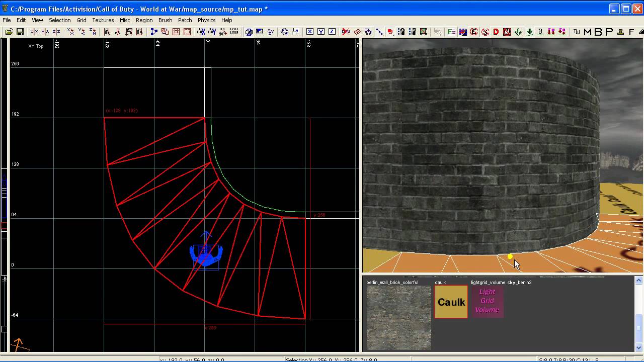644x362 pixels.
Task: Click the large F letter icon
Action: (x=631, y=32)
